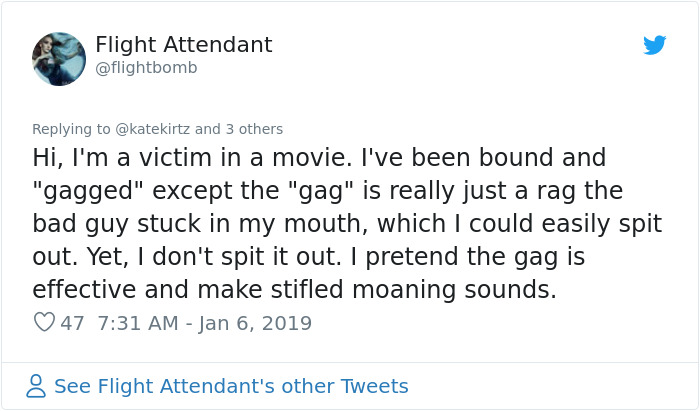The width and height of the screenshot is (700, 411).
Task: Click the tweet line starting "Hi, I'm a victim"
Action: (x=319, y=158)
